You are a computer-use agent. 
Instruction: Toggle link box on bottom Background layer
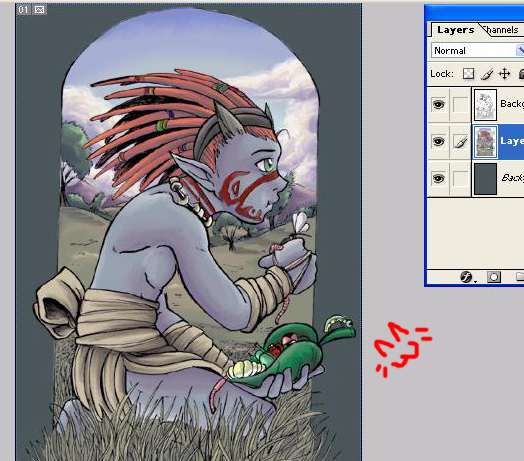point(460,178)
